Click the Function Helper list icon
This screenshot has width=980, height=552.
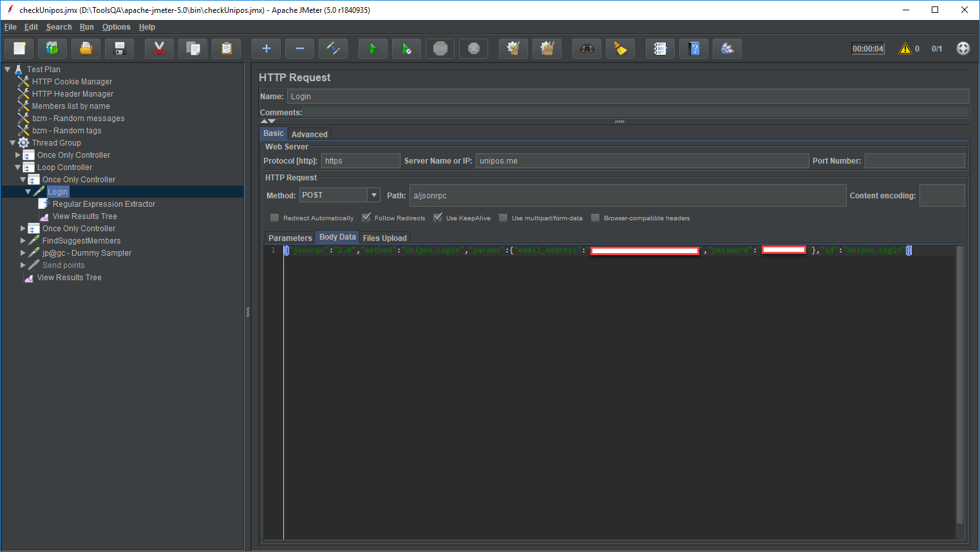click(x=660, y=49)
